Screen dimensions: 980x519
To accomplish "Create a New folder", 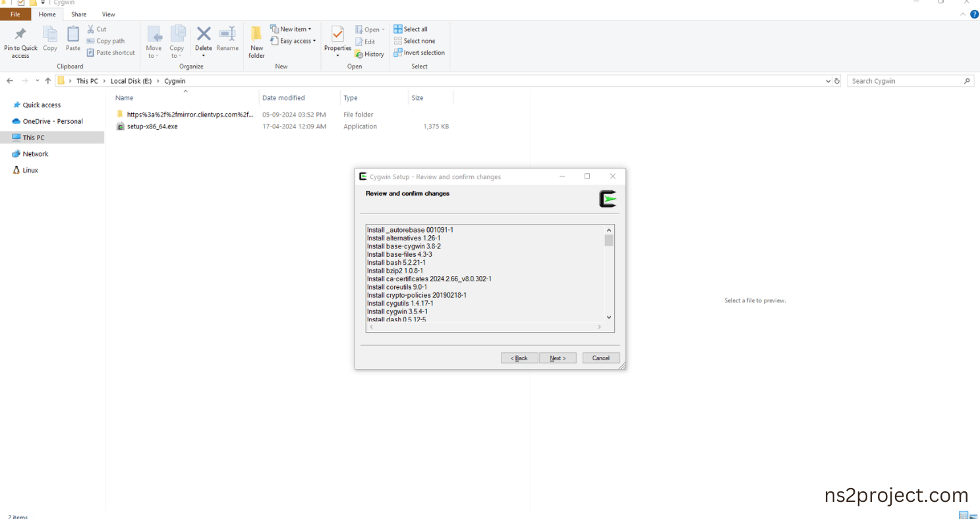I will click(256, 42).
